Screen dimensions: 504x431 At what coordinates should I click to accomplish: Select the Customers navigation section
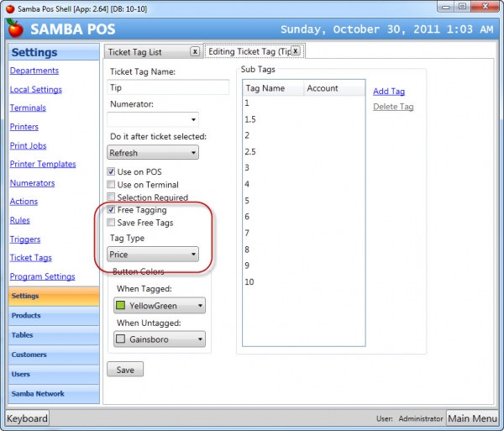(54, 355)
